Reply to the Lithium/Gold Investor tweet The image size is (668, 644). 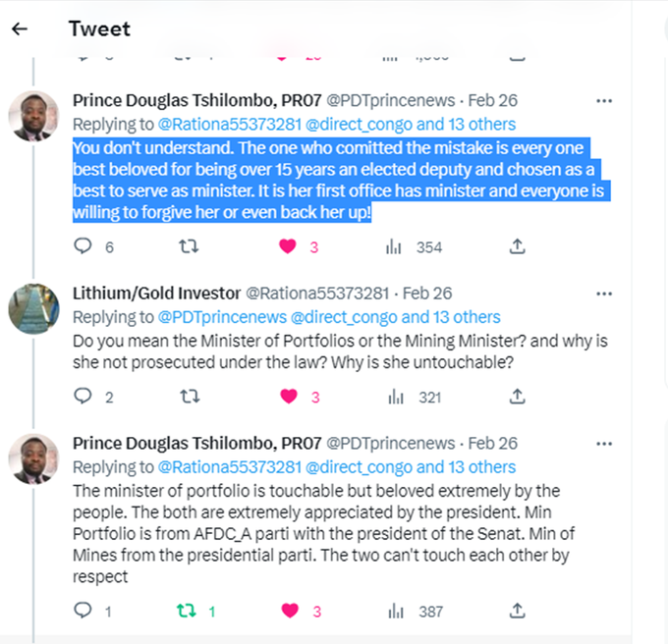[x=83, y=397]
